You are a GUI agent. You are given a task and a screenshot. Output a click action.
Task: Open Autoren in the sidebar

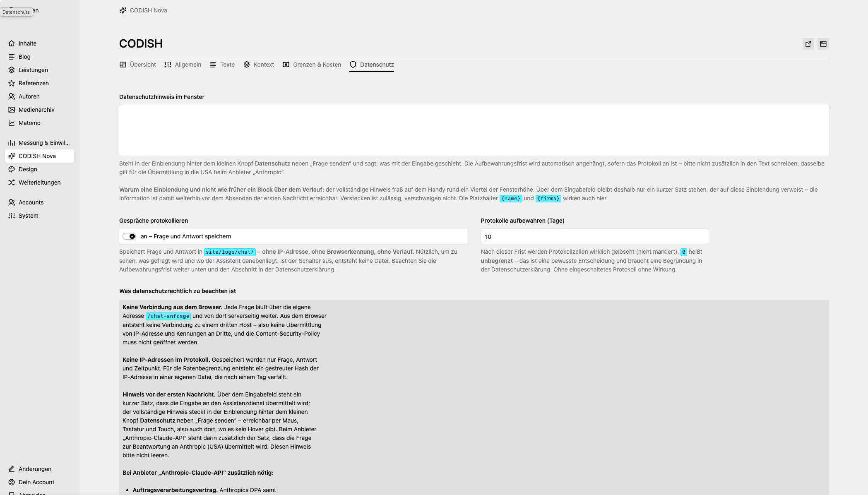click(39, 96)
